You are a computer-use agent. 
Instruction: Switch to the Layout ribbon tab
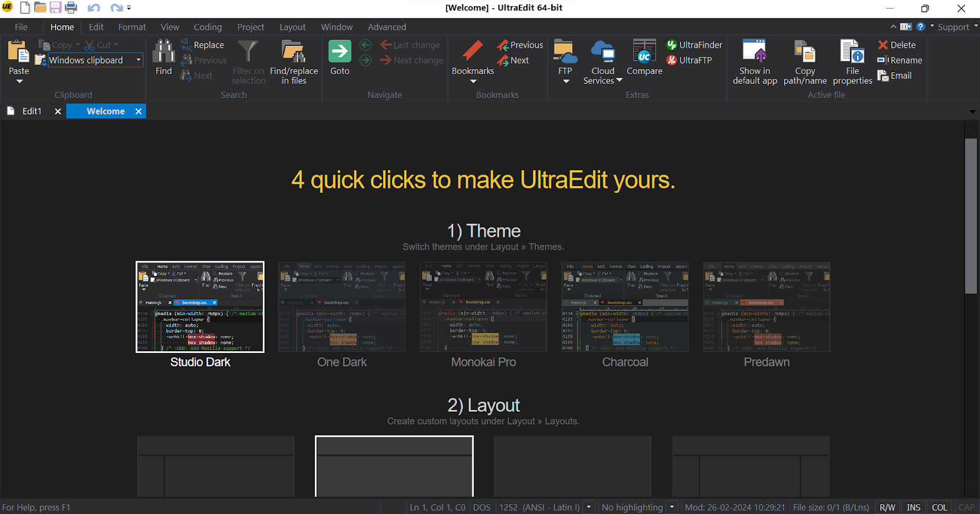(x=293, y=27)
